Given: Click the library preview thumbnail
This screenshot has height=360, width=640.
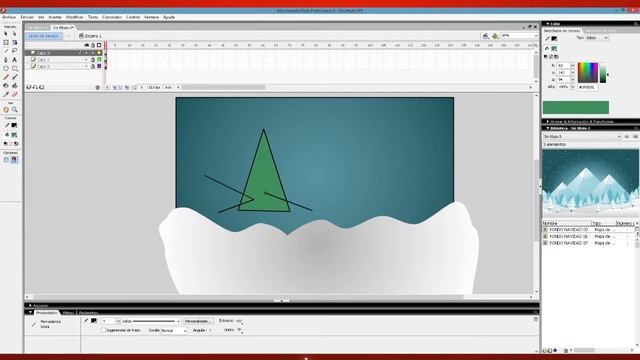Looking at the screenshot, I should pyautogui.click(x=591, y=183).
